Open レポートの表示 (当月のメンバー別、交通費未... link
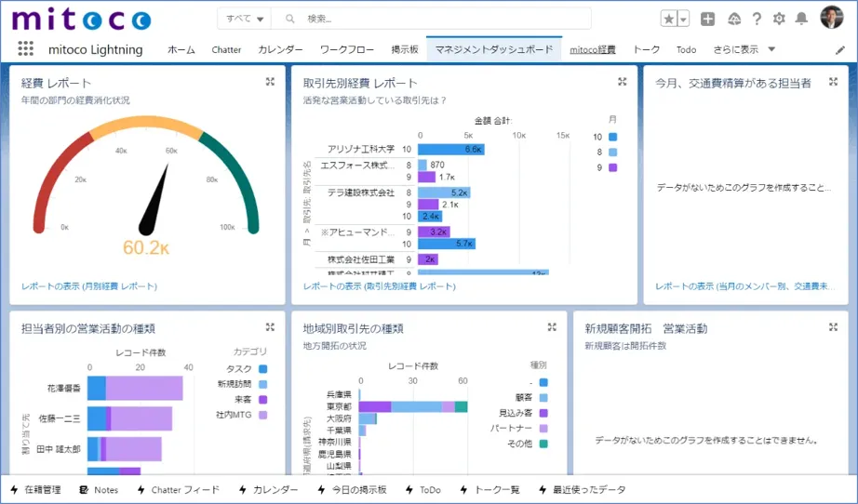The width and height of the screenshot is (858, 504). point(745,285)
